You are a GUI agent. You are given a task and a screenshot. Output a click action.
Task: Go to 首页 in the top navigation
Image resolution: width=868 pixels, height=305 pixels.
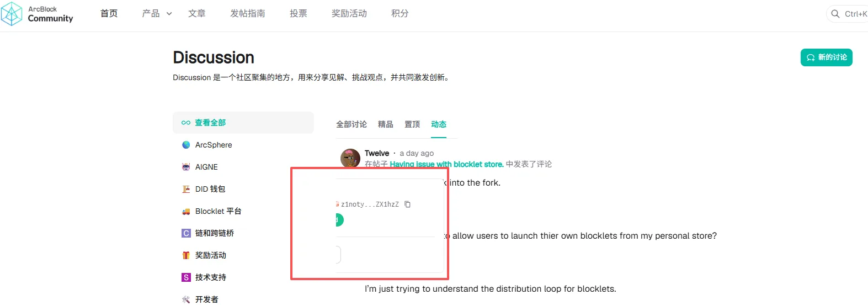pos(109,13)
